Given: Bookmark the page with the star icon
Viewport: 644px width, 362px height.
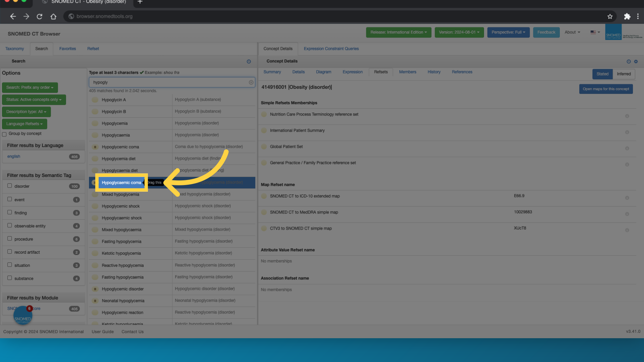Looking at the screenshot, I should (x=610, y=16).
